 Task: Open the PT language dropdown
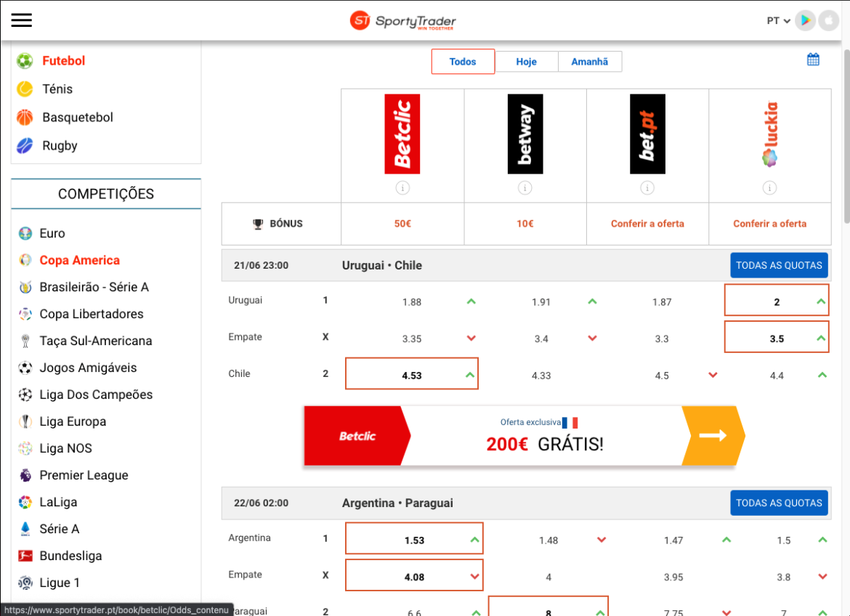coord(778,20)
